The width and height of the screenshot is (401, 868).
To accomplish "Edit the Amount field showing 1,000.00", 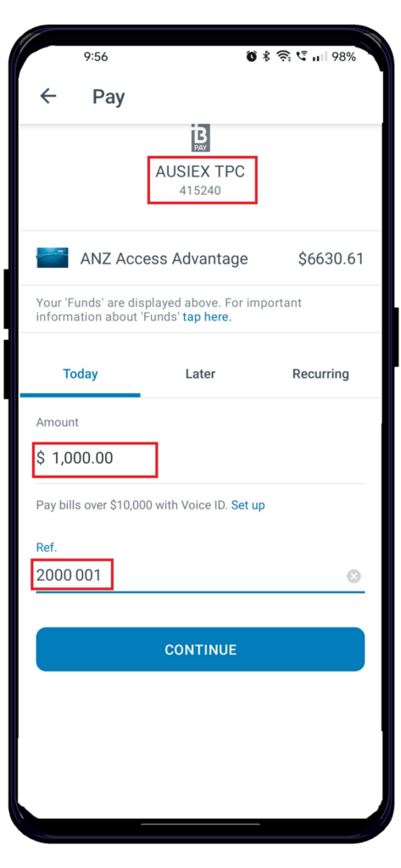I will 200,459.
